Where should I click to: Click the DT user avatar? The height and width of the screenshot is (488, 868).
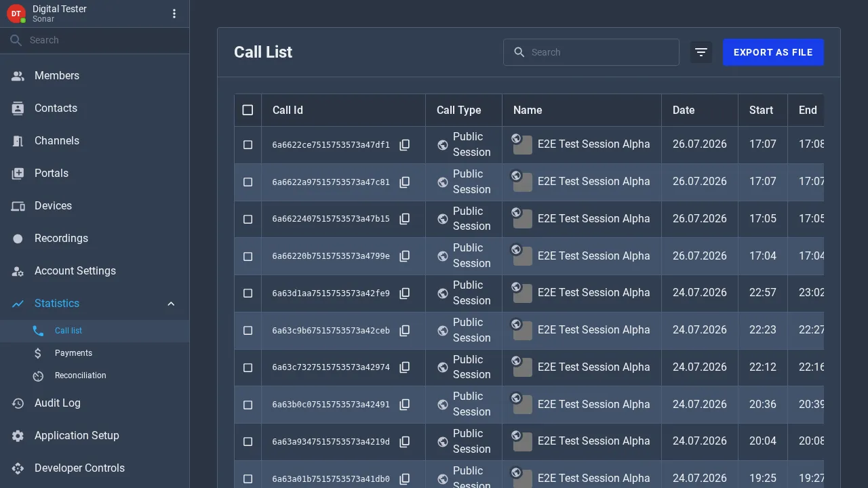[x=16, y=14]
